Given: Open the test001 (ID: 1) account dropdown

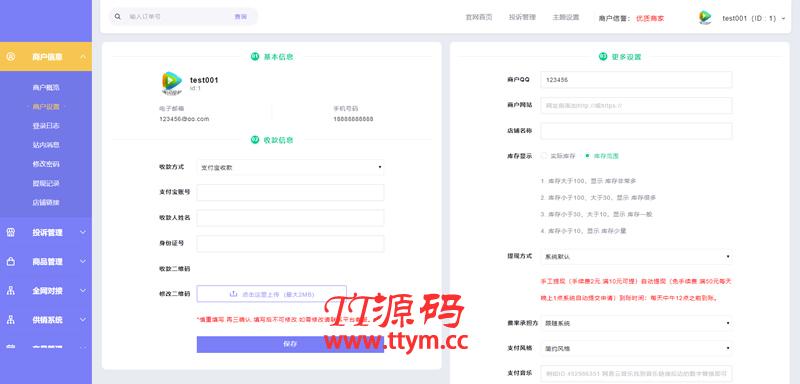Looking at the screenshot, I should 754,18.
